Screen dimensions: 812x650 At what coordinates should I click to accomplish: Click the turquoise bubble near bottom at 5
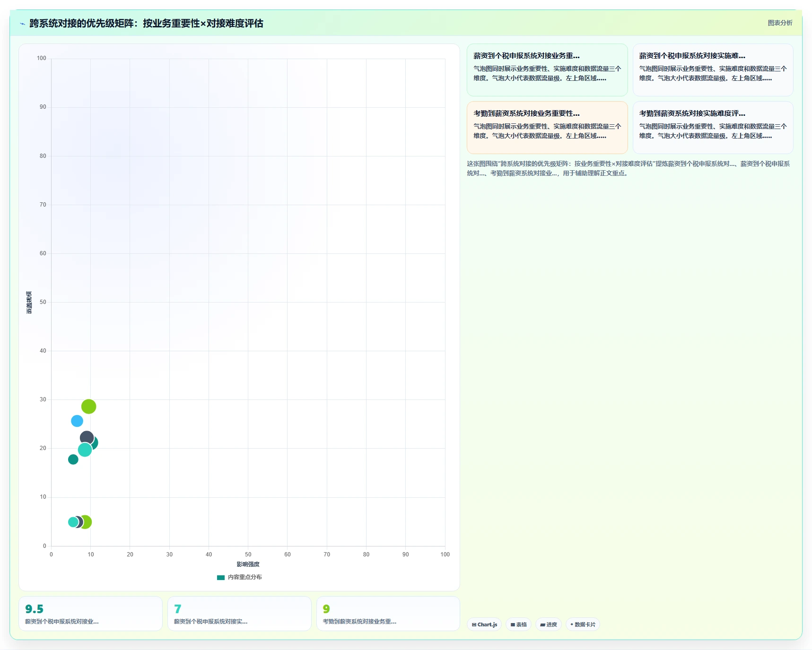73,522
